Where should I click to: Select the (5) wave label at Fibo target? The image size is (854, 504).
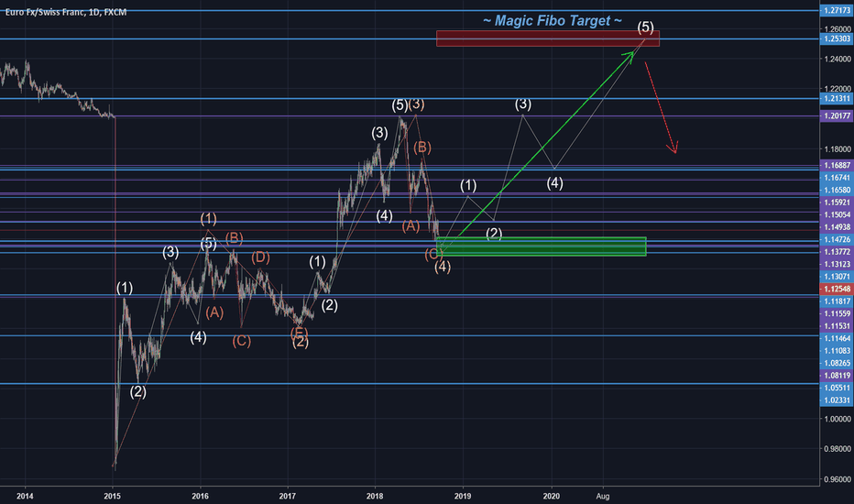(645, 27)
